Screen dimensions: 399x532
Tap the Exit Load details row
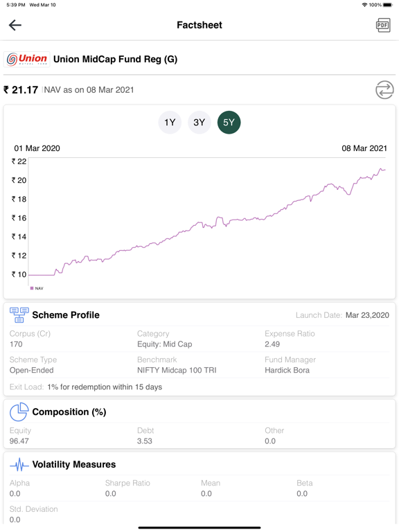[x=86, y=387]
